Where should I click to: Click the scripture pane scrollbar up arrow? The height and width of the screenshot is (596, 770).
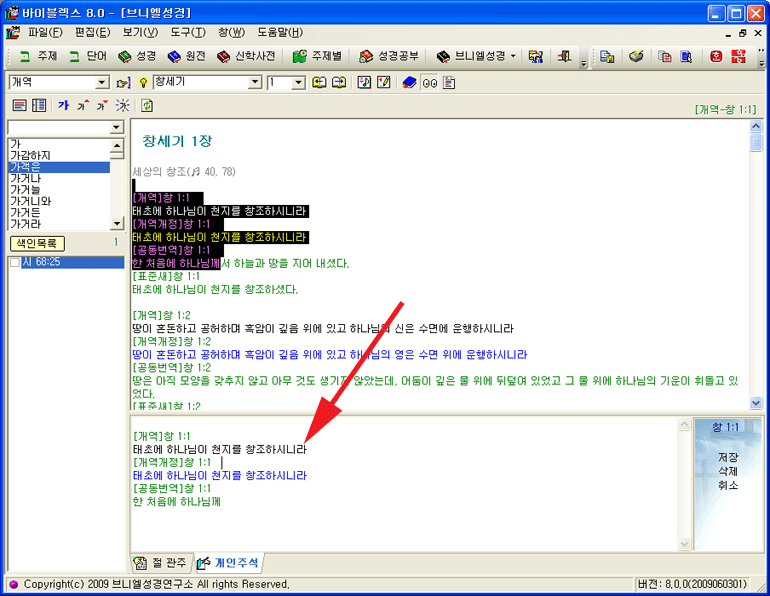click(756, 126)
